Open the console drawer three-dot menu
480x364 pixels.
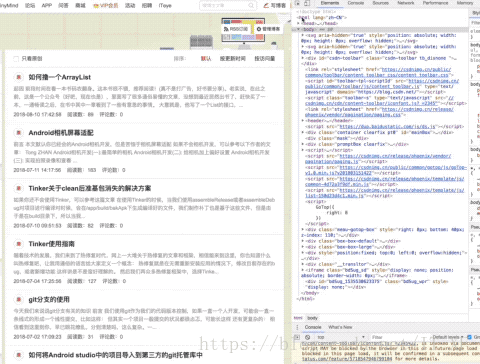(x=297, y=327)
